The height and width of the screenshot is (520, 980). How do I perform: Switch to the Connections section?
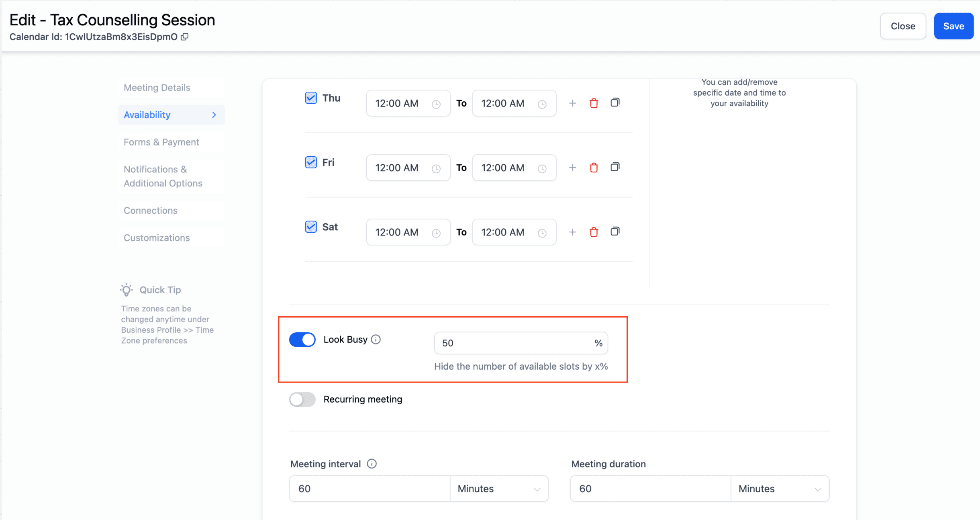pos(171,211)
